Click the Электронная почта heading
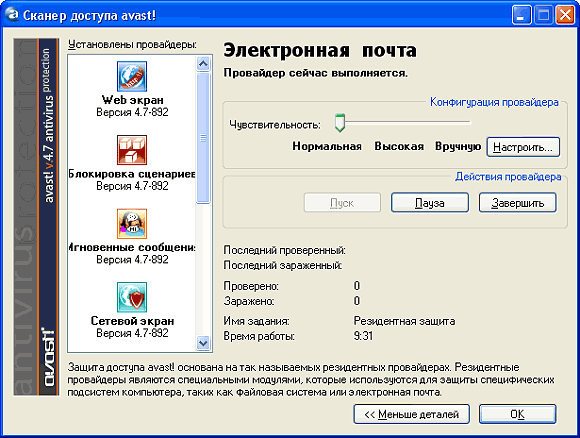Screen dimensions: 580x438 tap(320, 50)
